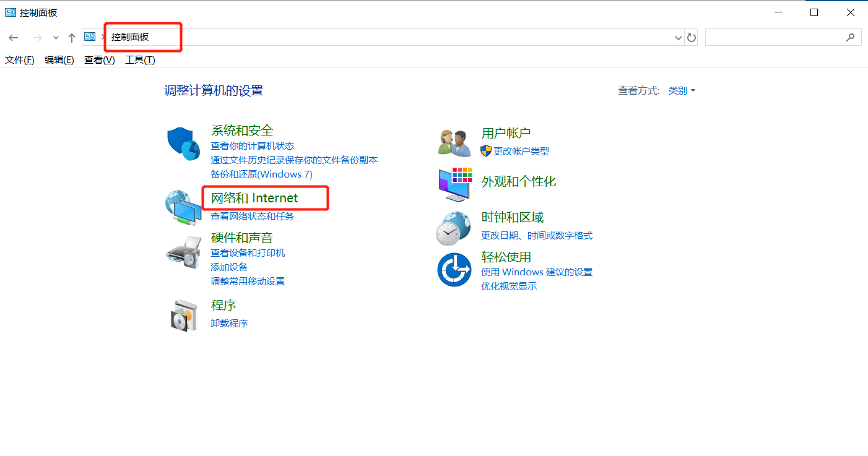Open the 查看 menu
The image size is (868, 456).
point(98,59)
